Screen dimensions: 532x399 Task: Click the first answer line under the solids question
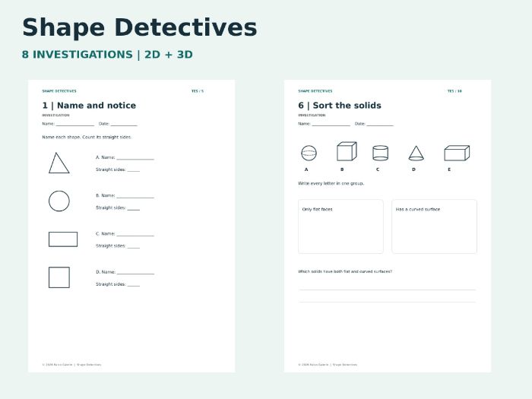[387, 290]
